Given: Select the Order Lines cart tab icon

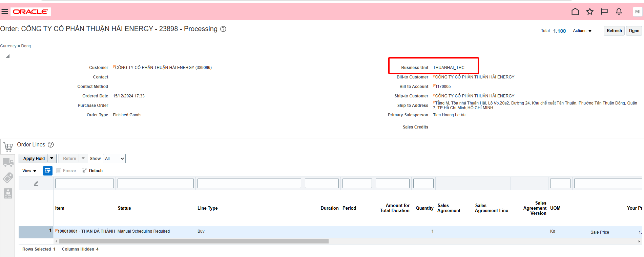Looking at the screenshot, I should [x=8, y=147].
